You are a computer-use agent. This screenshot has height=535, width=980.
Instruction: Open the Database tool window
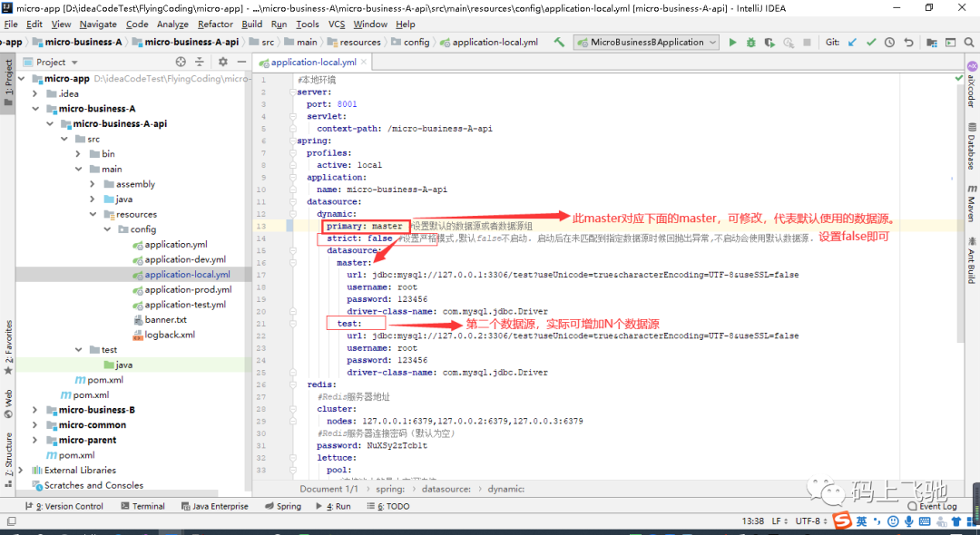coord(971,146)
